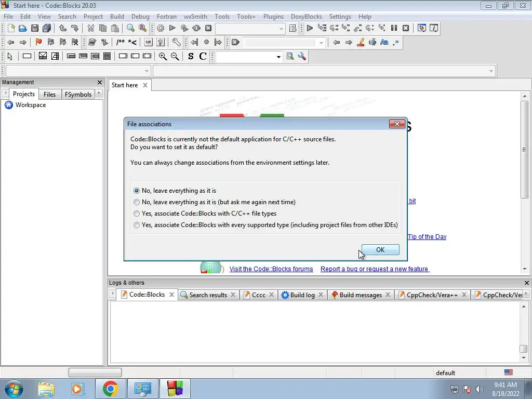Show more Management tabs with right arrow
This screenshot has width=532, height=399.
[x=99, y=93]
